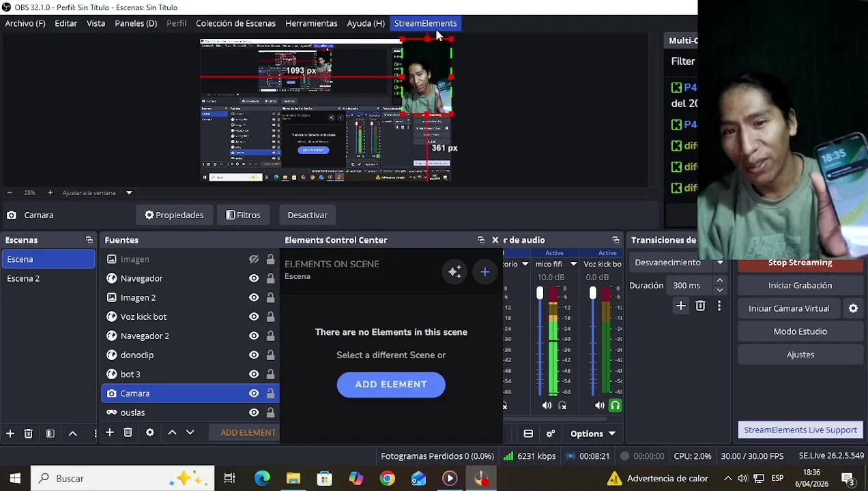The image size is (868, 491).
Task: Open the Editar menu
Action: point(66,23)
